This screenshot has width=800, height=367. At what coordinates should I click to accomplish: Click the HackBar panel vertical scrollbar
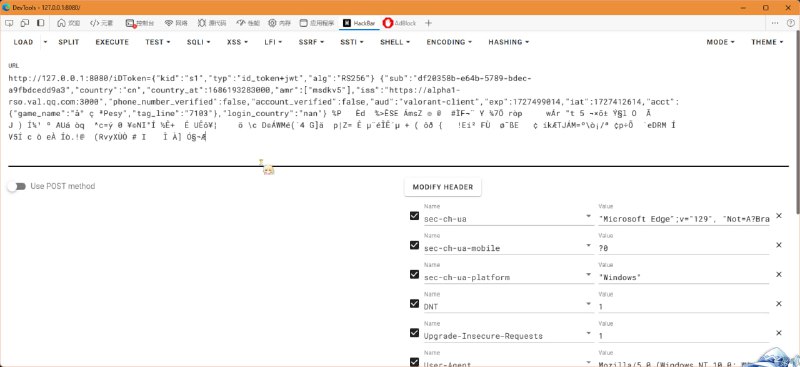pyautogui.click(x=797, y=123)
